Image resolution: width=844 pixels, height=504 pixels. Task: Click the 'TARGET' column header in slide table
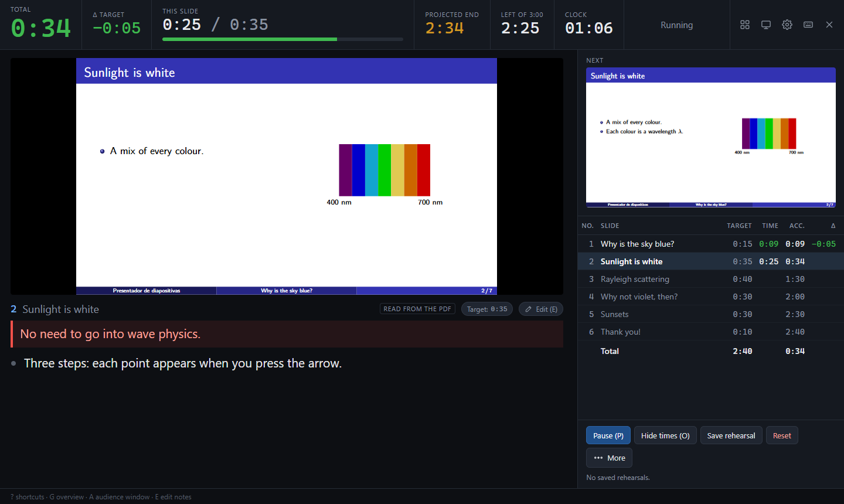point(739,226)
